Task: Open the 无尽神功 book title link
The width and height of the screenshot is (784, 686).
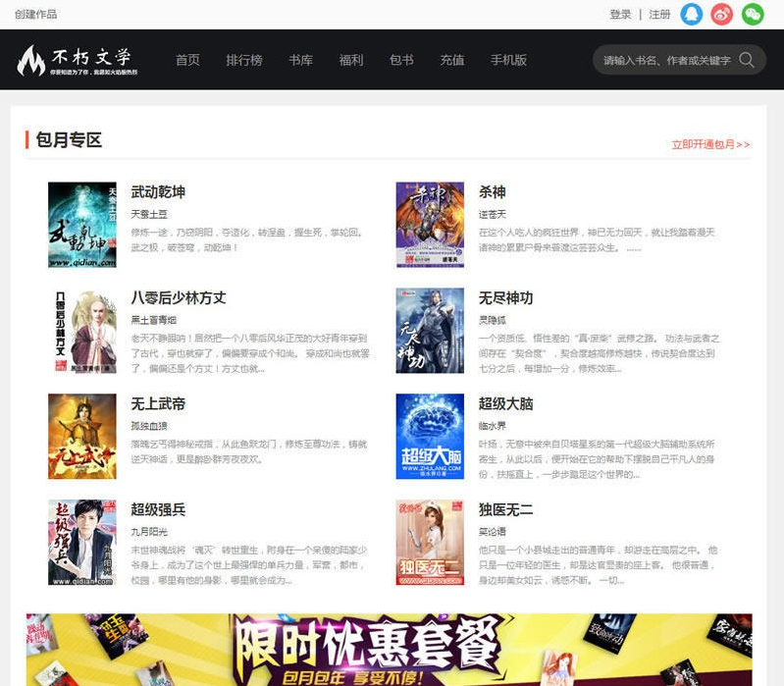Action: 505,297
